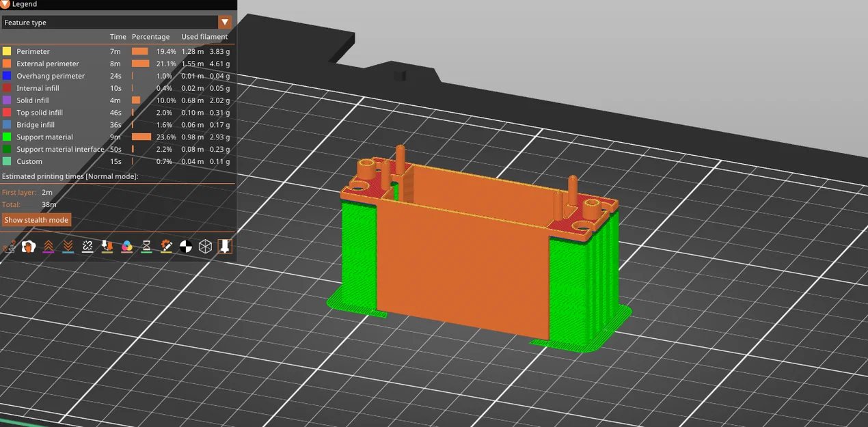
Task: Click the Time column header
Action: point(118,37)
